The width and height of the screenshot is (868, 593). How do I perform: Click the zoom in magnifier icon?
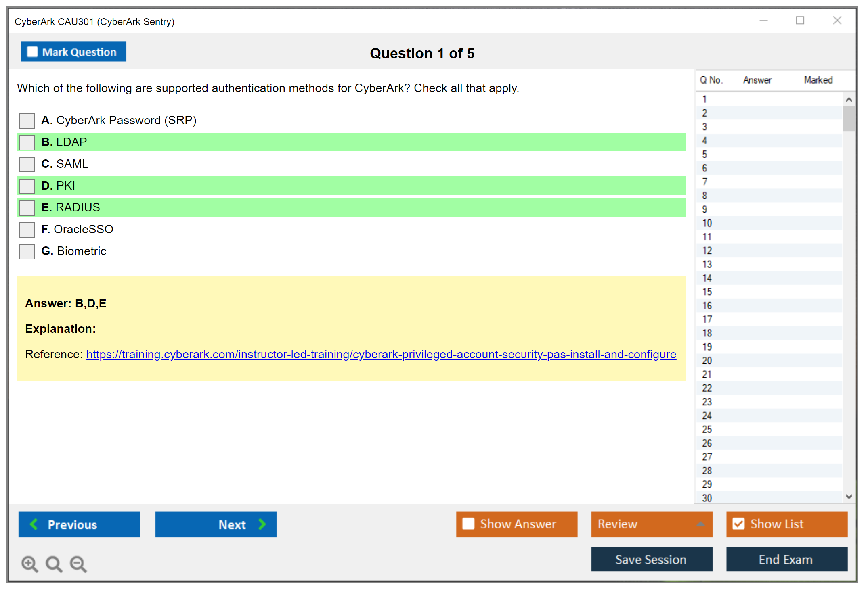(x=29, y=564)
